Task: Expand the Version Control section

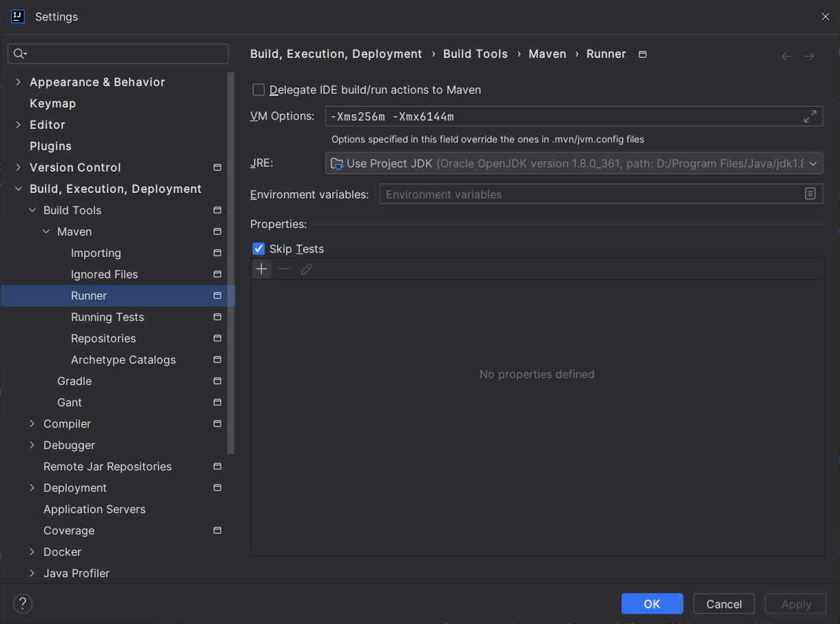Action: (18, 167)
